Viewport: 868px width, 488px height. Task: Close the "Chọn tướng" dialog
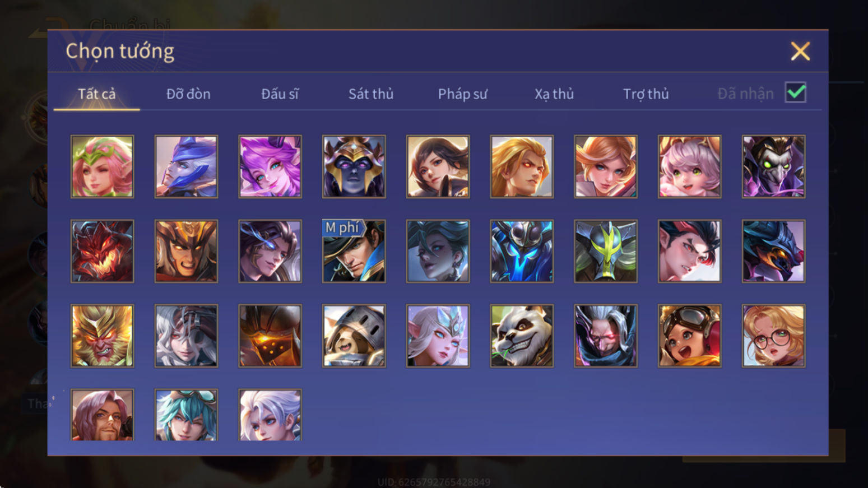coord(800,51)
